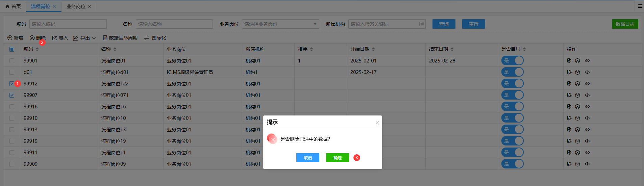Image resolution: width=644 pixels, height=186 pixels.
Task: Disable the 是否启用 switch for row 99916
Action: pos(512,107)
